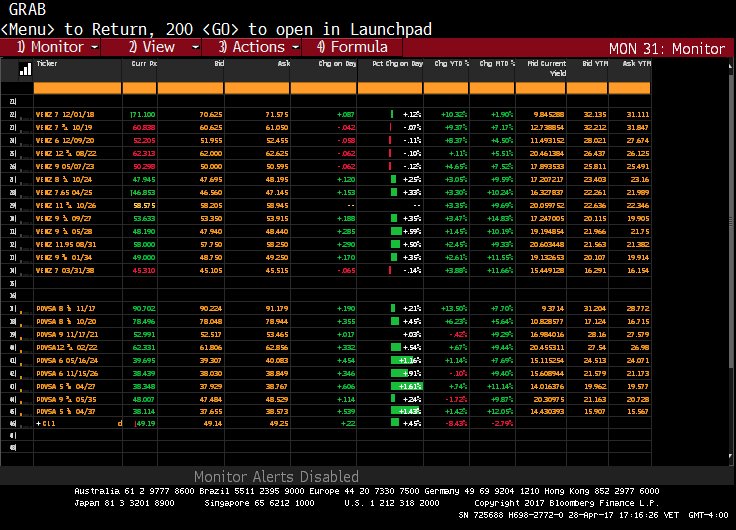Select the VENZ 7 03/31/38 ticker
The image size is (736, 530).
pos(65,270)
